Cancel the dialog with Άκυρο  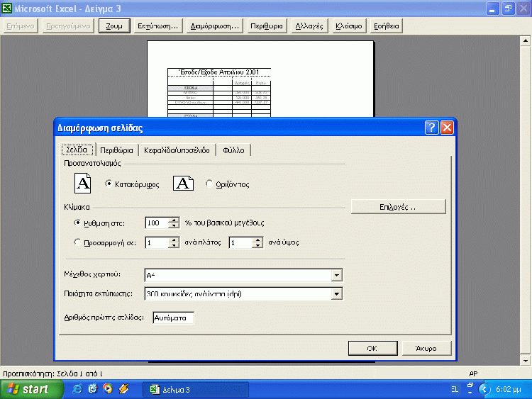click(426, 348)
